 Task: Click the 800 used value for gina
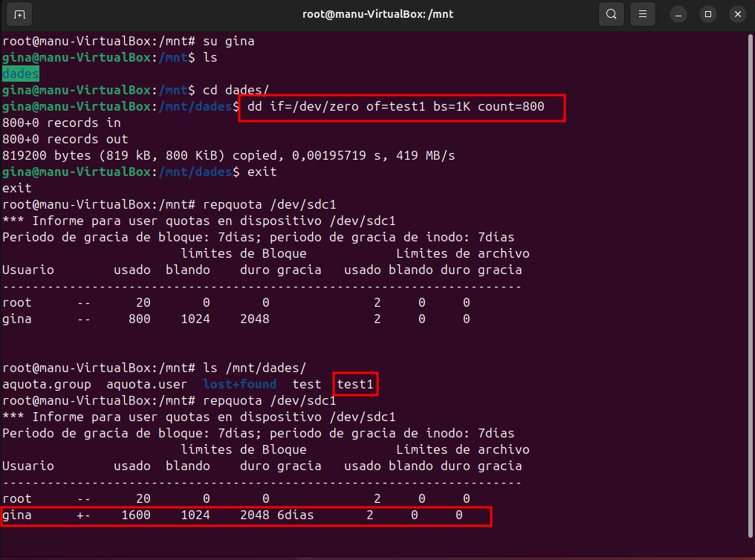click(x=139, y=319)
